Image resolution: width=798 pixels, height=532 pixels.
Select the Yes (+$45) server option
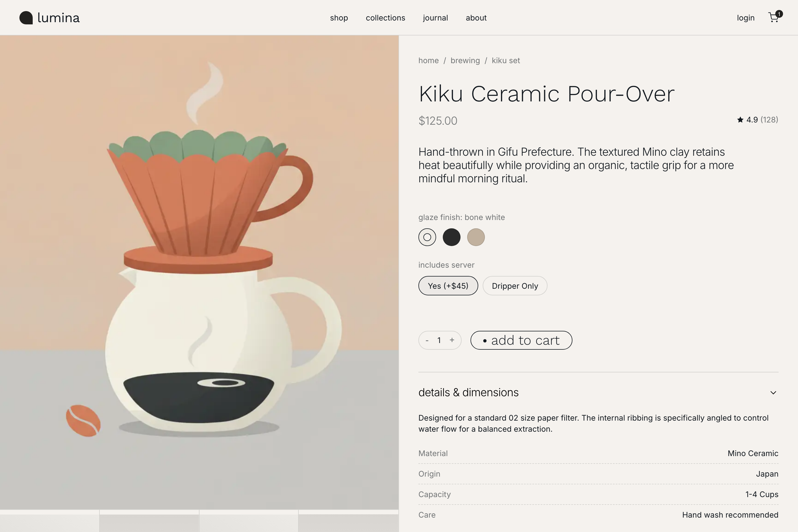448,286
